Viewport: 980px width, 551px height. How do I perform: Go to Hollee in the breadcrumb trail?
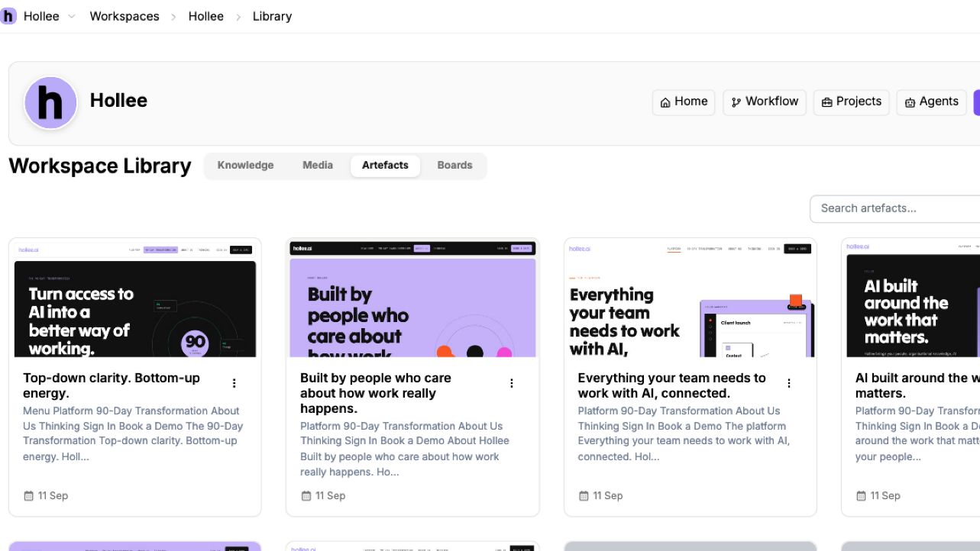pyautogui.click(x=206, y=16)
